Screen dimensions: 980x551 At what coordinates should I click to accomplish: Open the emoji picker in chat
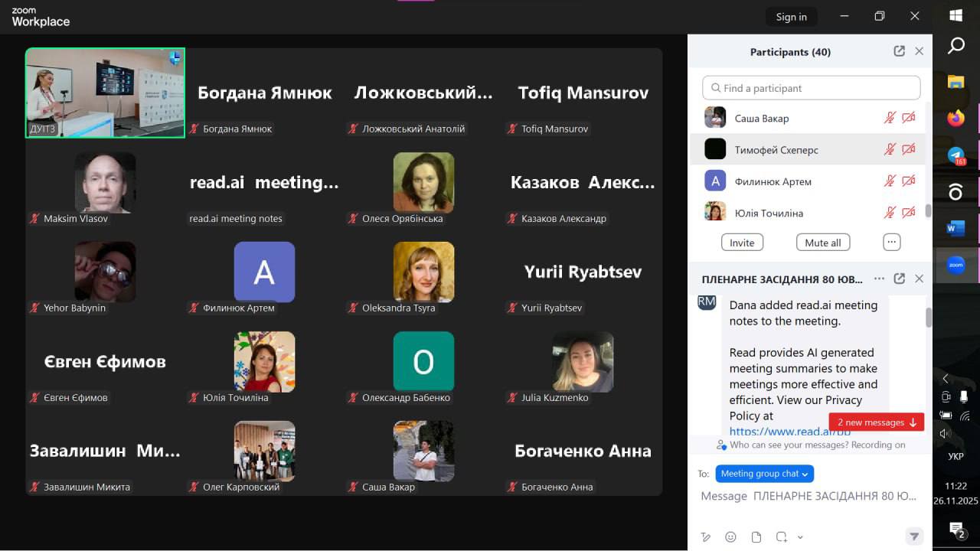pyautogui.click(x=730, y=536)
